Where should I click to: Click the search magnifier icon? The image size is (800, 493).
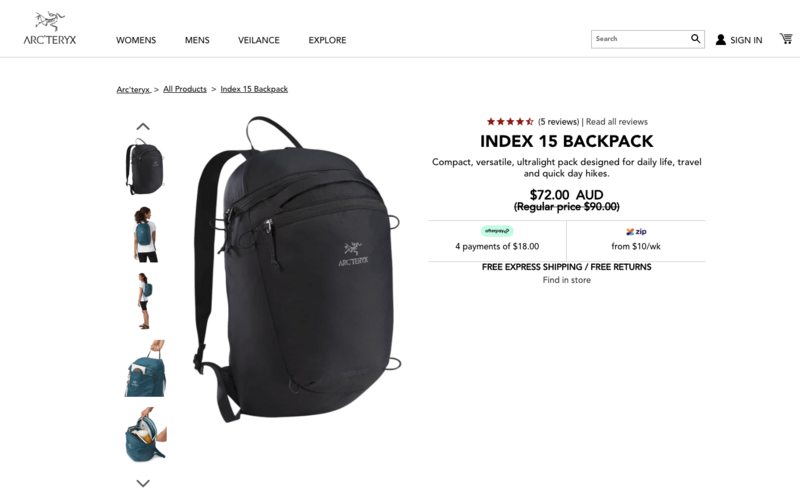click(695, 39)
